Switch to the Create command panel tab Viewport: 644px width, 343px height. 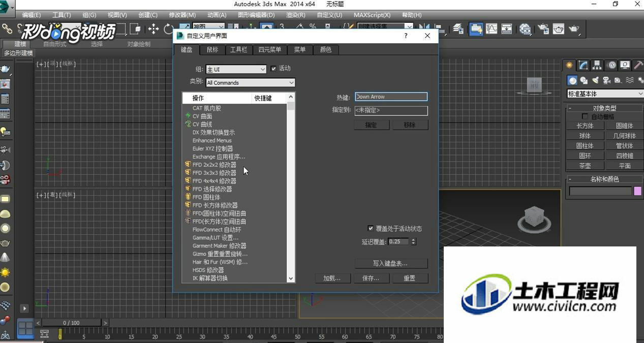coord(569,65)
